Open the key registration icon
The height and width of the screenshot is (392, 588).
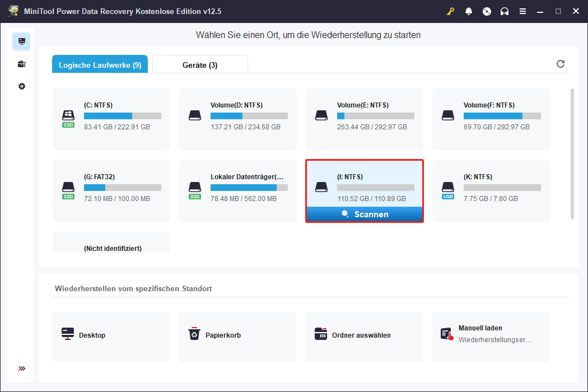pos(450,11)
